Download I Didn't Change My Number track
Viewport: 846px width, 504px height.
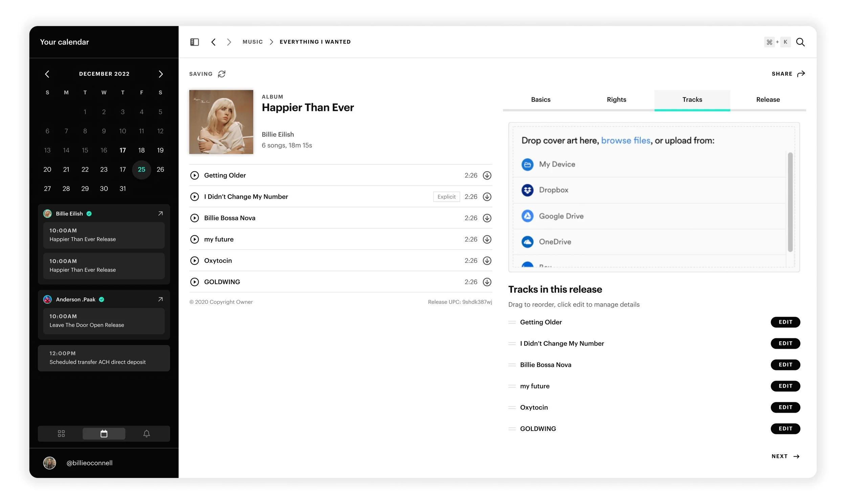[487, 197]
